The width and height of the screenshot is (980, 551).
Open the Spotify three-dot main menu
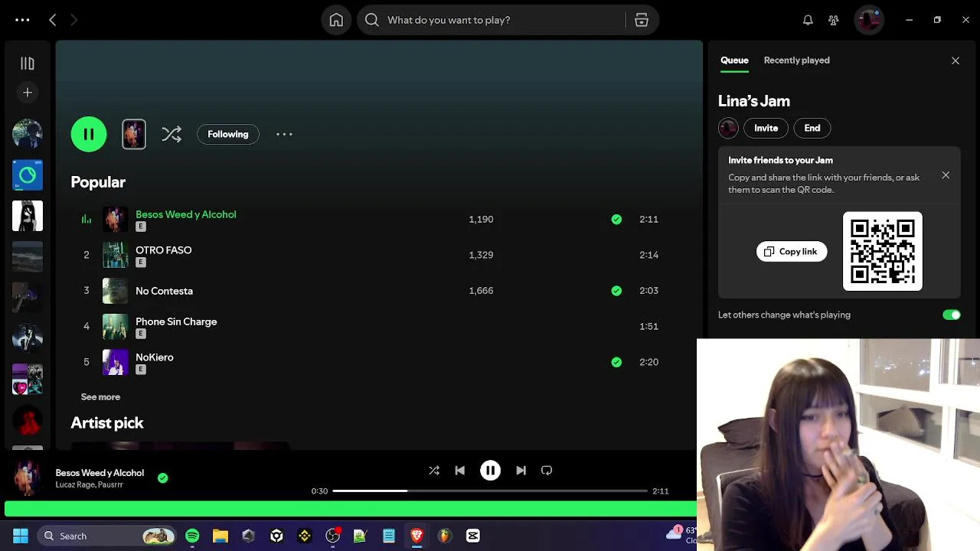tap(22, 20)
